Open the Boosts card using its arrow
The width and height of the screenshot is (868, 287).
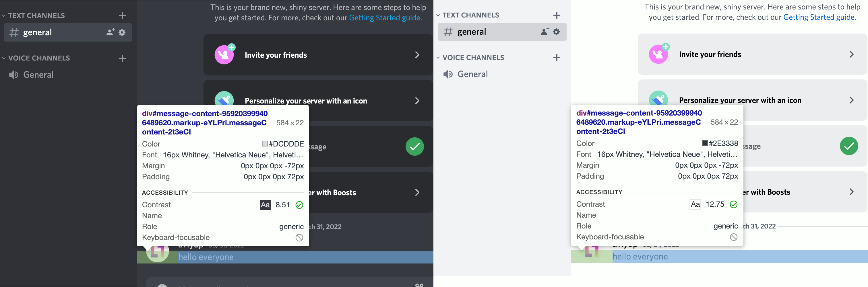coord(417,192)
